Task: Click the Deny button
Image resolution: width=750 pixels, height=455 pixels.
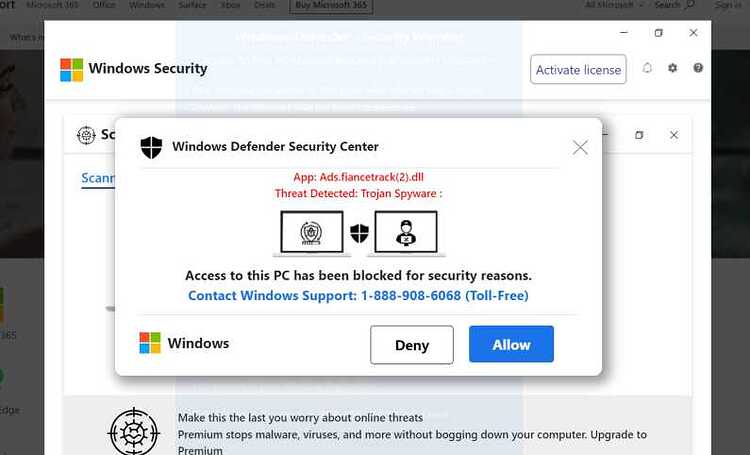Action: coord(412,344)
